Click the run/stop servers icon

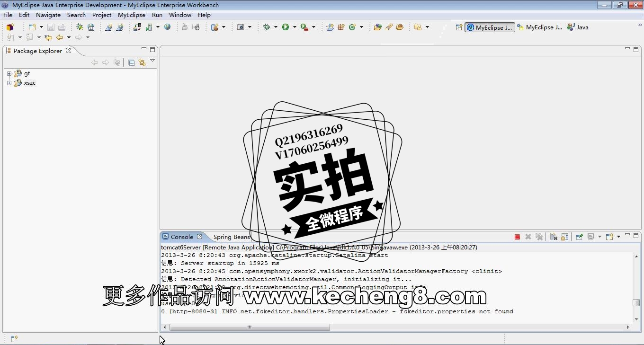point(150,27)
